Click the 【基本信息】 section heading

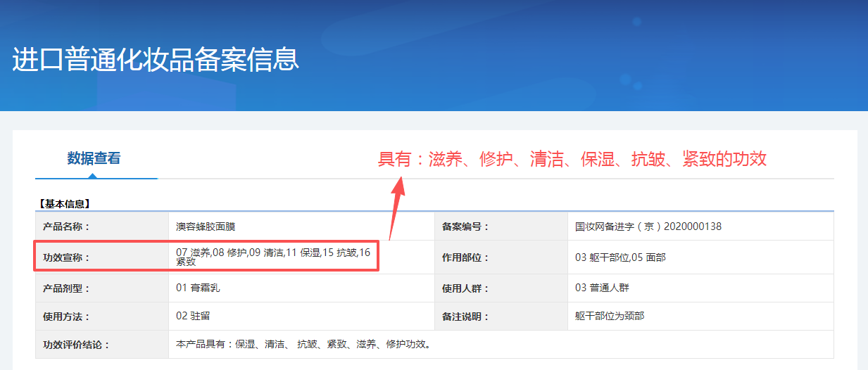[x=64, y=204]
